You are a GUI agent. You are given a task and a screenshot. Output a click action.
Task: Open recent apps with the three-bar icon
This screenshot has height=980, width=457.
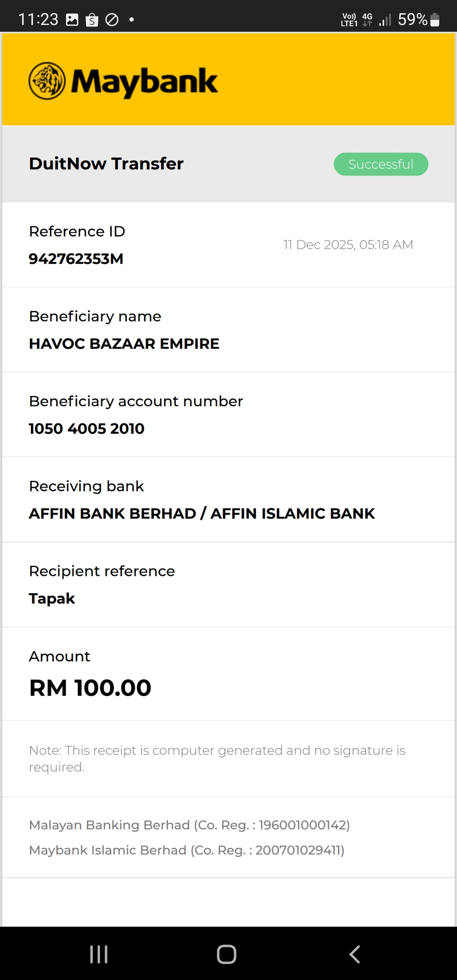pos(99,954)
